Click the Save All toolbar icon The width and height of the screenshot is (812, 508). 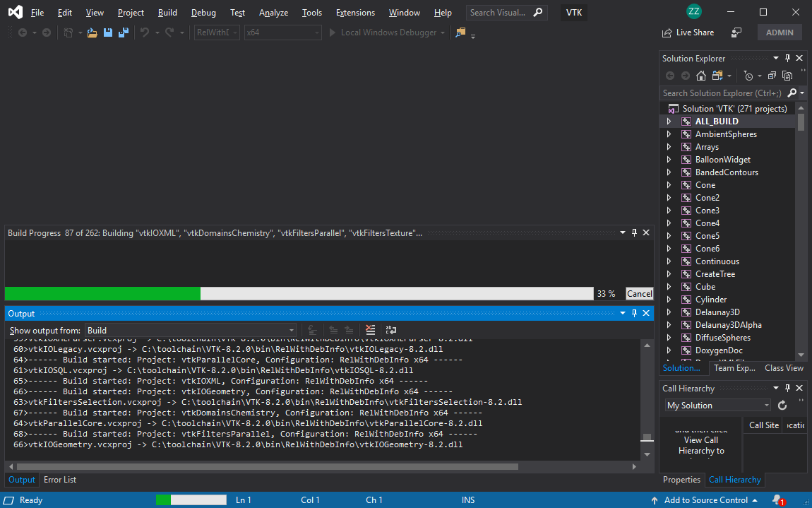(124, 33)
